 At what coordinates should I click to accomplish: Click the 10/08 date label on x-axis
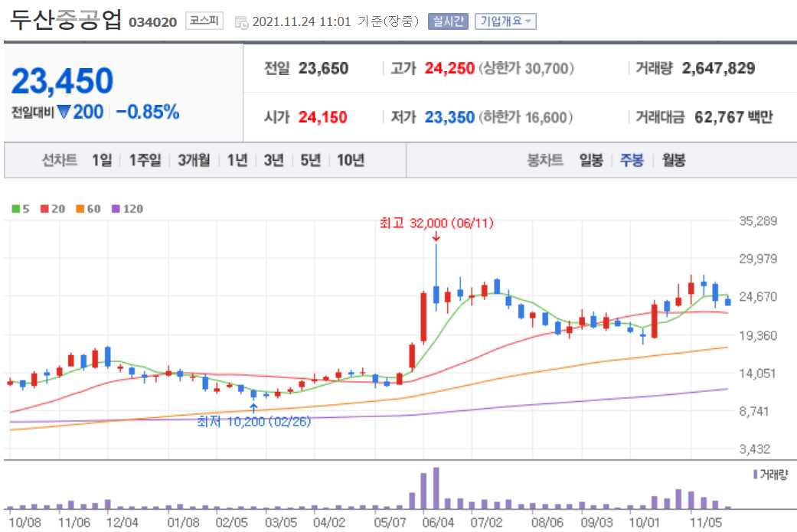[25, 522]
